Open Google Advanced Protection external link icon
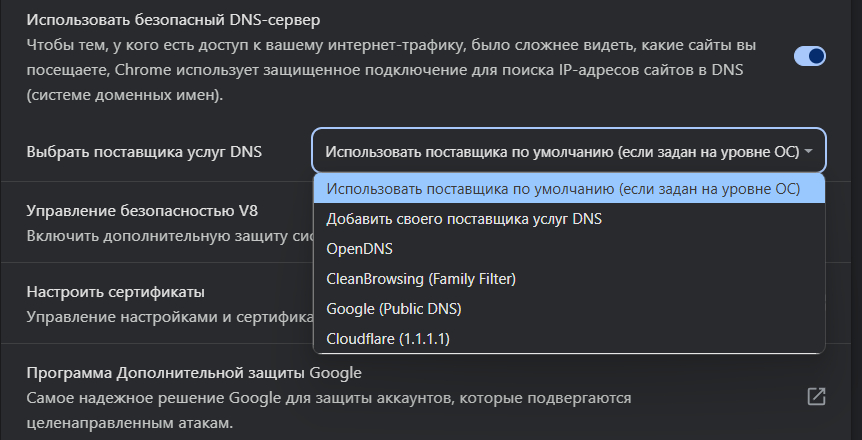The width and height of the screenshot is (862, 440). point(816,396)
